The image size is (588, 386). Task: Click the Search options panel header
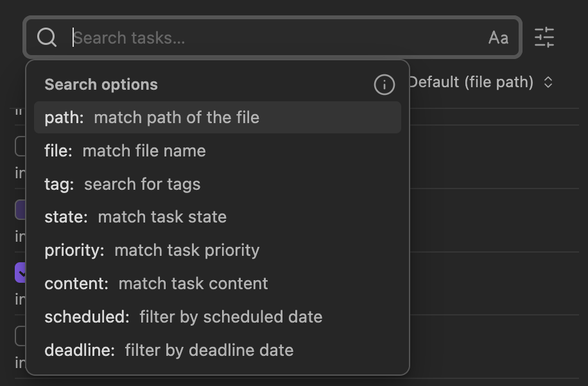coord(100,84)
